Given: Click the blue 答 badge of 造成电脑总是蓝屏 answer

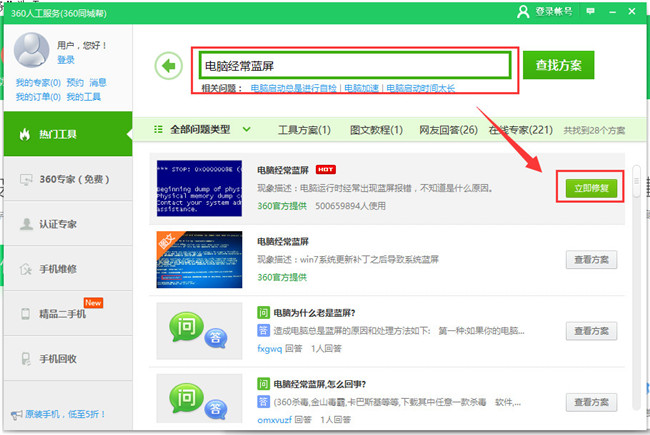Looking at the screenshot, I should point(263,331).
